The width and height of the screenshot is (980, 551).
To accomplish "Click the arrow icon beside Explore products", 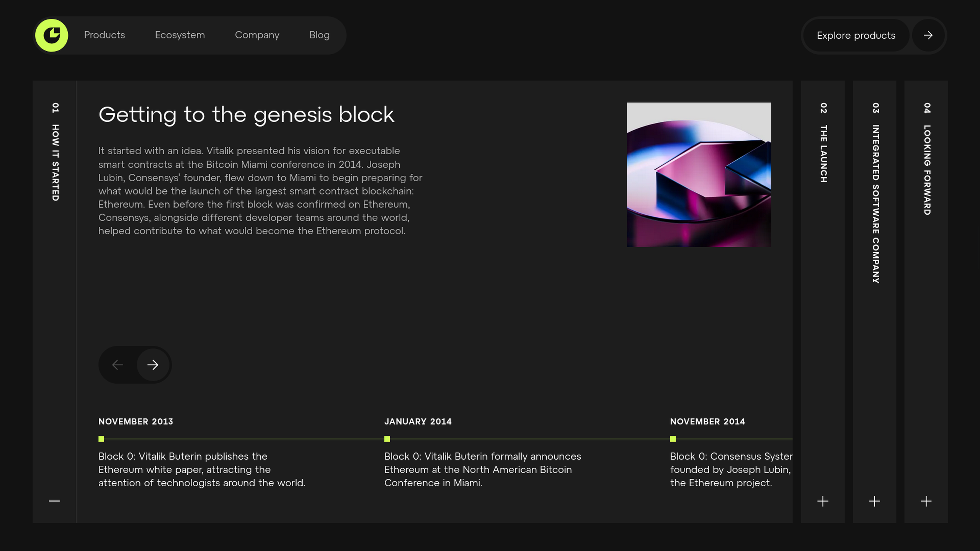I will pyautogui.click(x=928, y=35).
